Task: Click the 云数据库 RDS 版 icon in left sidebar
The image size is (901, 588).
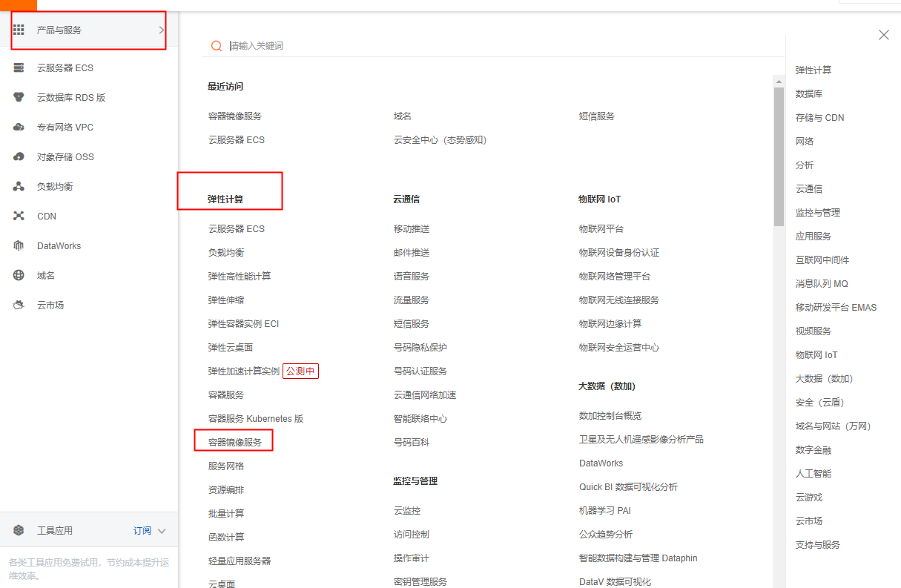Action: pyautogui.click(x=19, y=97)
